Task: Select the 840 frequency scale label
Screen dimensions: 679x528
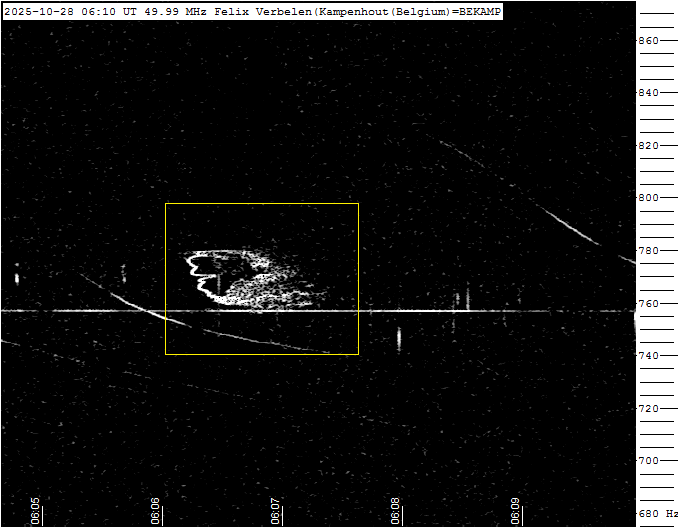Action: (649, 93)
